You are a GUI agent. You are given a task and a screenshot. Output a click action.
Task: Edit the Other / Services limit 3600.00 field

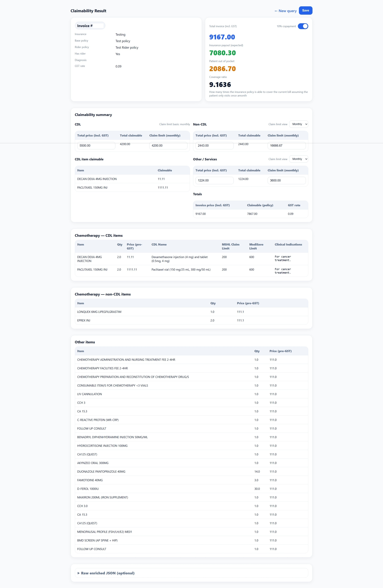click(286, 180)
